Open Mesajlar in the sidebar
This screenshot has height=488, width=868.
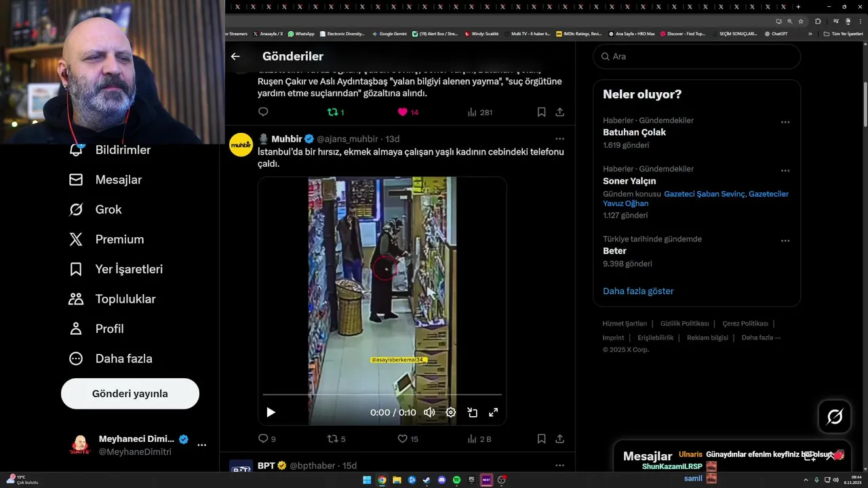point(105,180)
